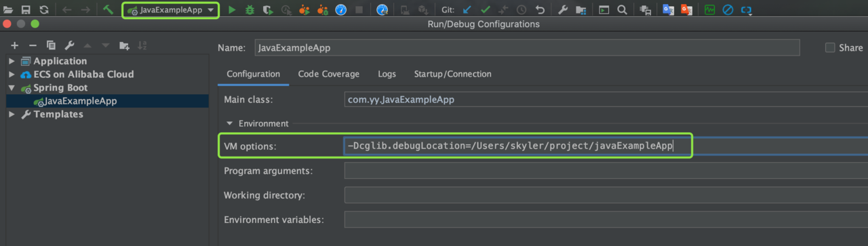Open the Startup/Connection tab
The width and height of the screenshot is (868, 246).
point(452,74)
